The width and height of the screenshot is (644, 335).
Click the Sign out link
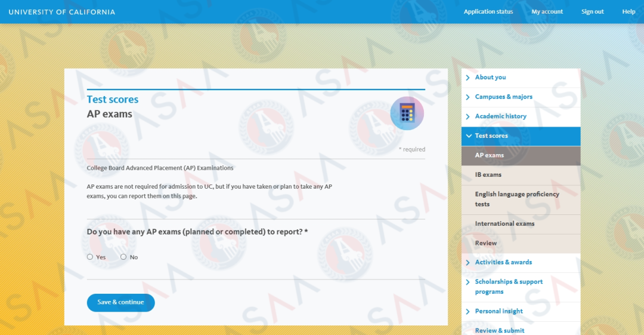point(592,12)
